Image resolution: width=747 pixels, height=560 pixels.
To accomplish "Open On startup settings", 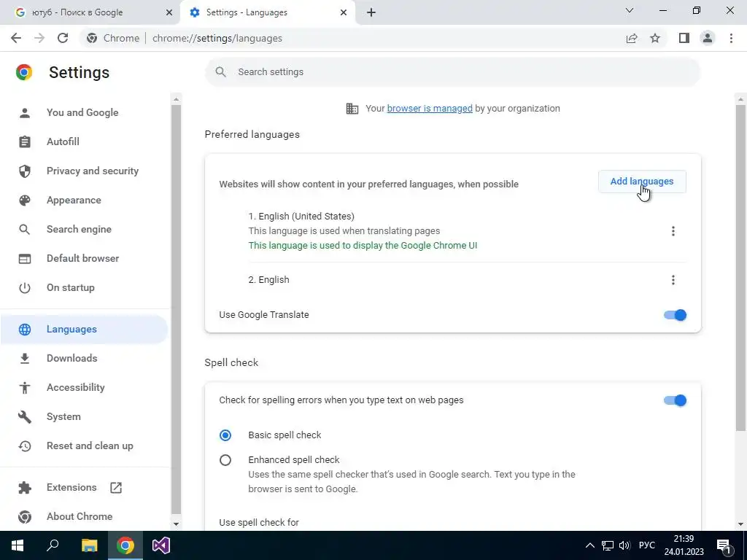I will pos(84,287).
